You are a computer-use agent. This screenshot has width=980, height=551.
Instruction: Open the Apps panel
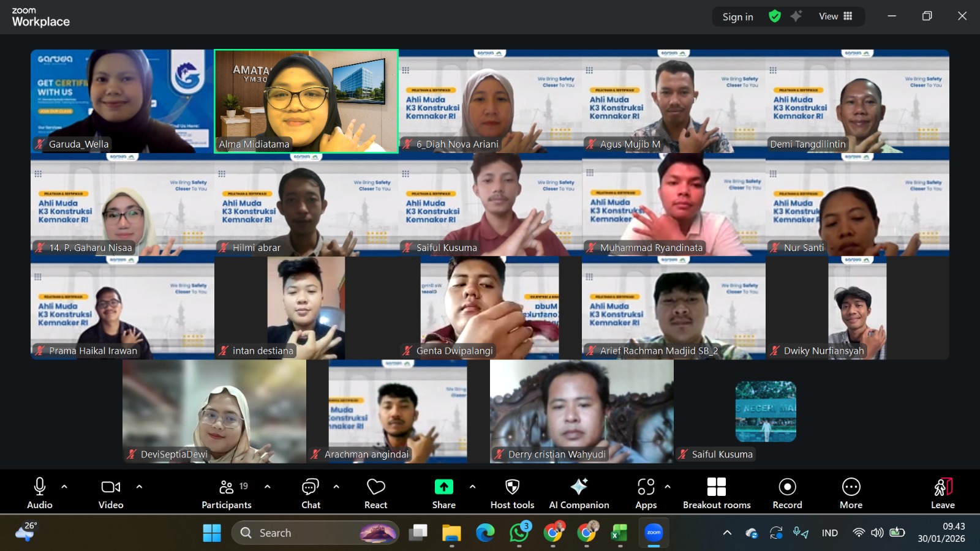coord(646,493)
